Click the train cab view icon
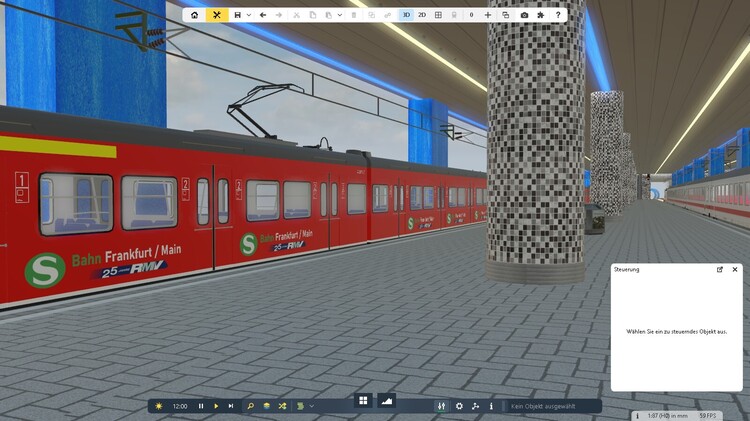750x421 pixels. [454, 15]
